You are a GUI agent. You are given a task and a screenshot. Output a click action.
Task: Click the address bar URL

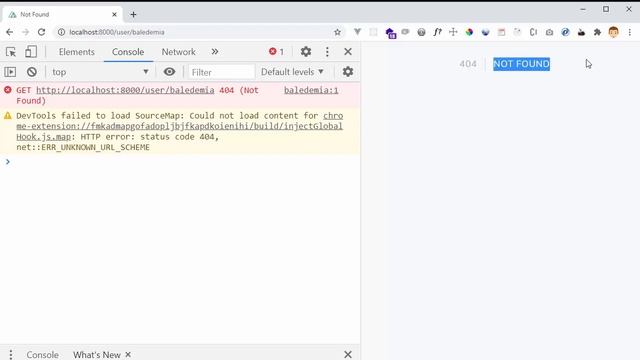(x=117, y=32)
